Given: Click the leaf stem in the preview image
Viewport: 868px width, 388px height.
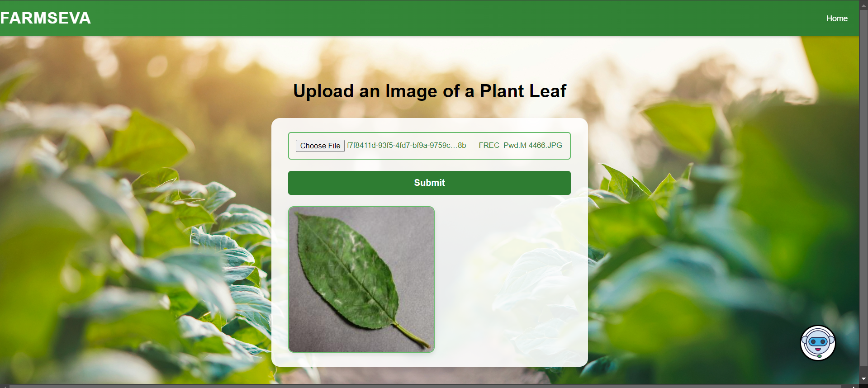Looking at the screenshot, I should tap(411, 336).
